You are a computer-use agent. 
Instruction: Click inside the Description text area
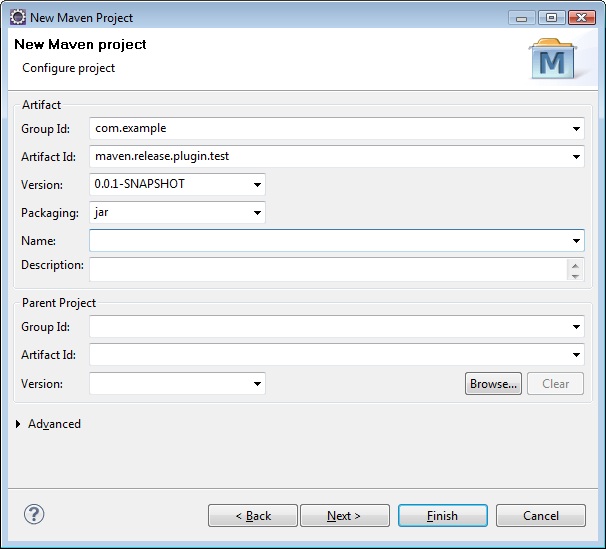tap(328, 269)
